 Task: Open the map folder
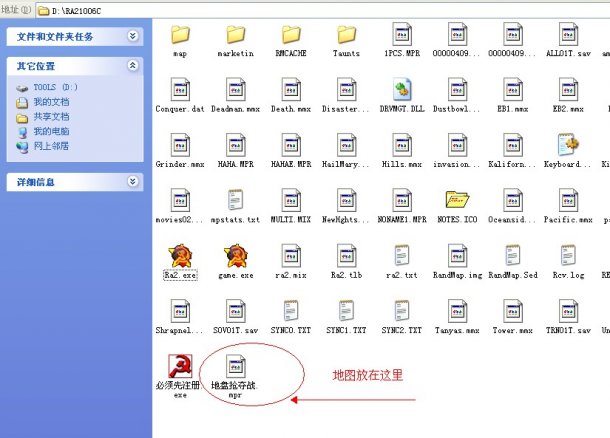pos(180,37)
